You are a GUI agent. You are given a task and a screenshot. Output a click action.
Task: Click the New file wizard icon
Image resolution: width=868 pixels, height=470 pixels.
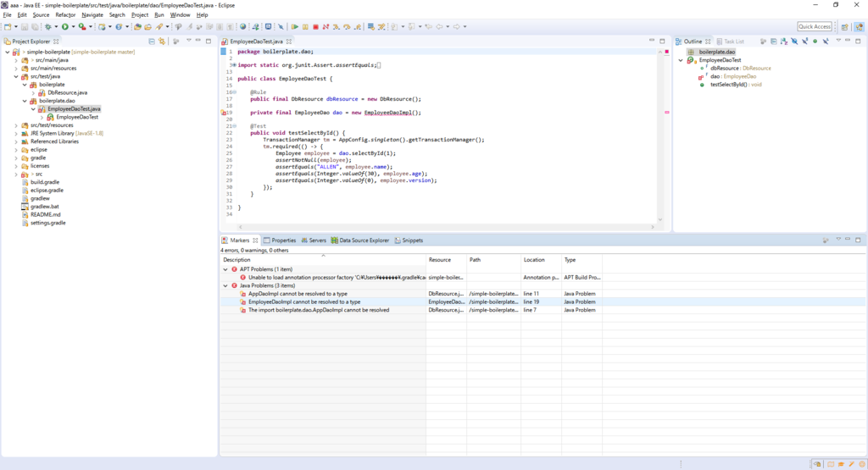[x=7, y=26]
